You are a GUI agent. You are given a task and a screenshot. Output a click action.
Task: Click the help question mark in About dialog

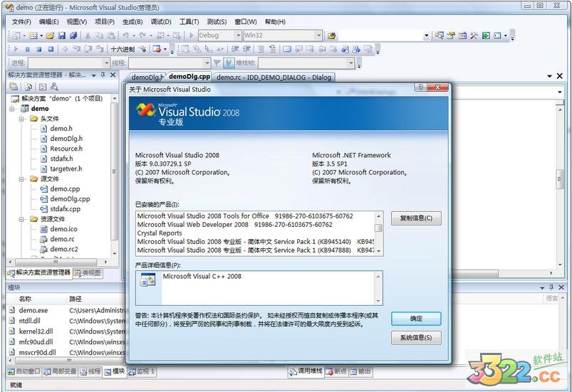pyautogui.click(x=420, y=87)
